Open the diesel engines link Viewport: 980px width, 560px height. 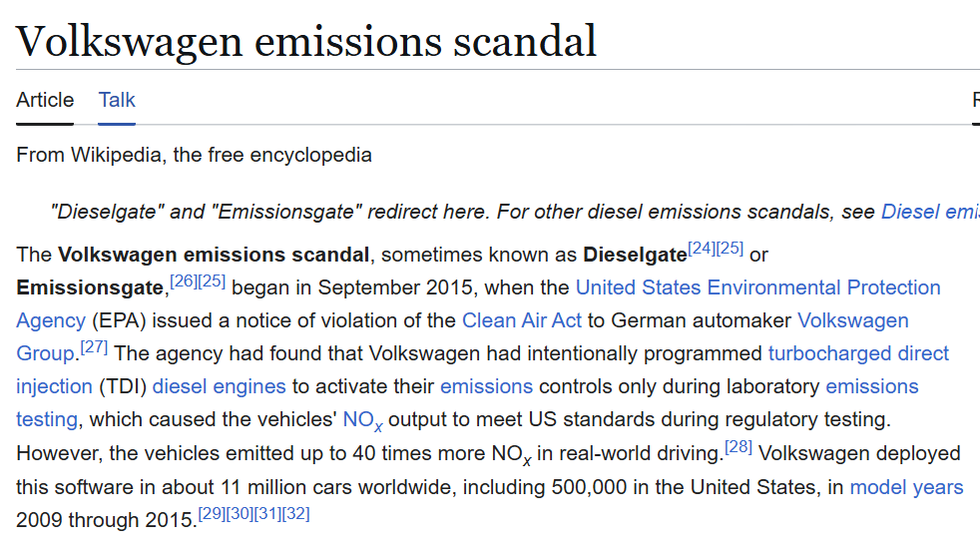click(219, 386)
